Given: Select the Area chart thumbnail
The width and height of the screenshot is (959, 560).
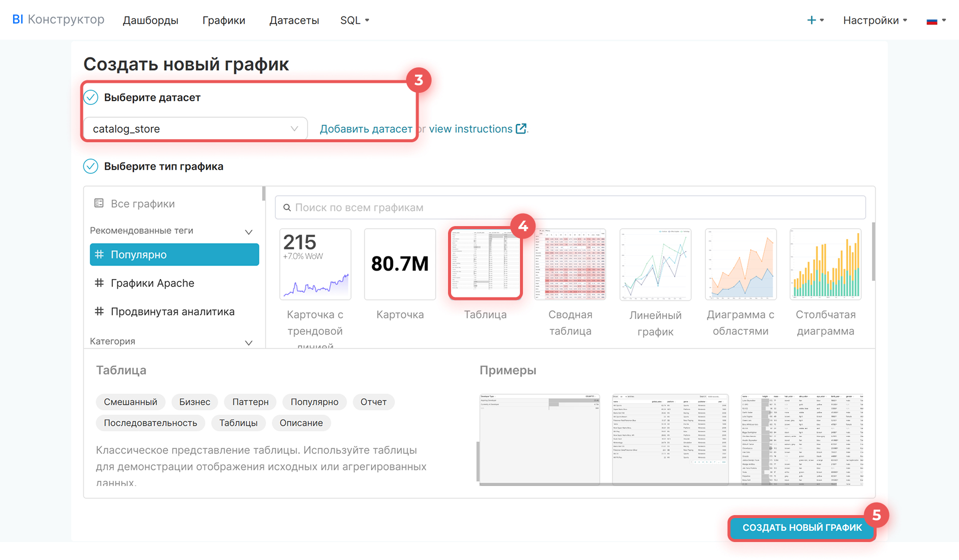Looking at the screenshot, I should (740, 264).
